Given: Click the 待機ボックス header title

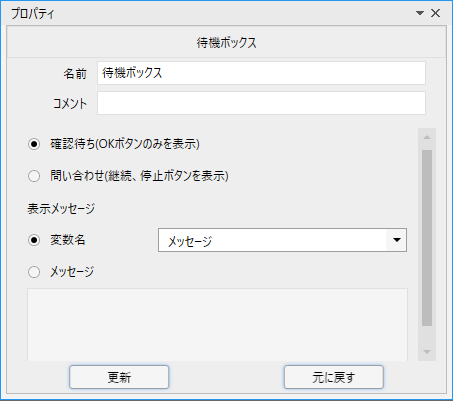Looking at the screenshot, I should click(226, 43).
